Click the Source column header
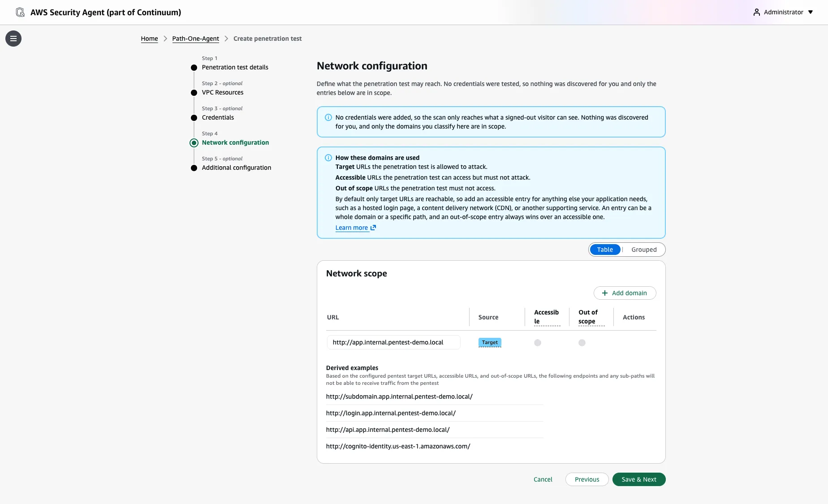Image resolution: width=828 pixels, height=504 pixels. click(x=488, y=317)
